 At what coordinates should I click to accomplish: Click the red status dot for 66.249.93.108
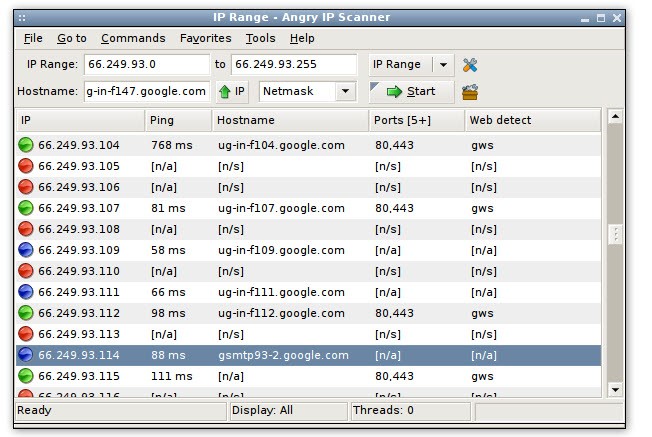pyautogui.click(x=26, y=229)
